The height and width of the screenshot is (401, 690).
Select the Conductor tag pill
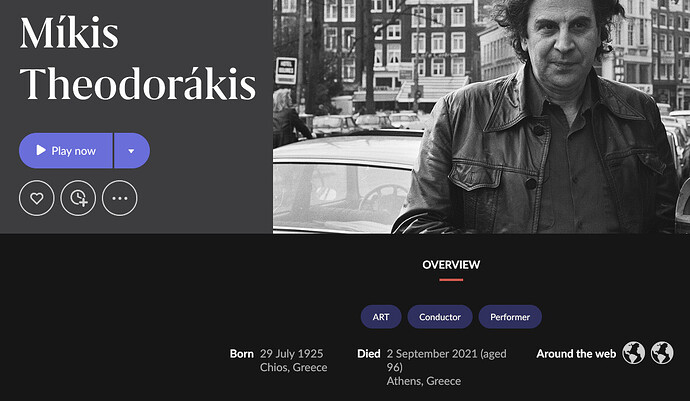pos(440,317)
